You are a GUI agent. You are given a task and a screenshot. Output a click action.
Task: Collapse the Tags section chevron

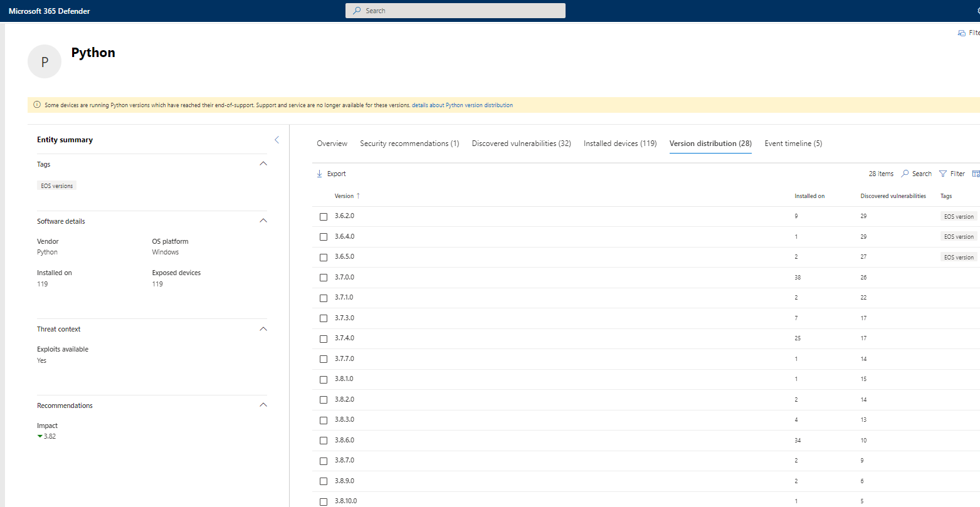(x=263, y=164)
